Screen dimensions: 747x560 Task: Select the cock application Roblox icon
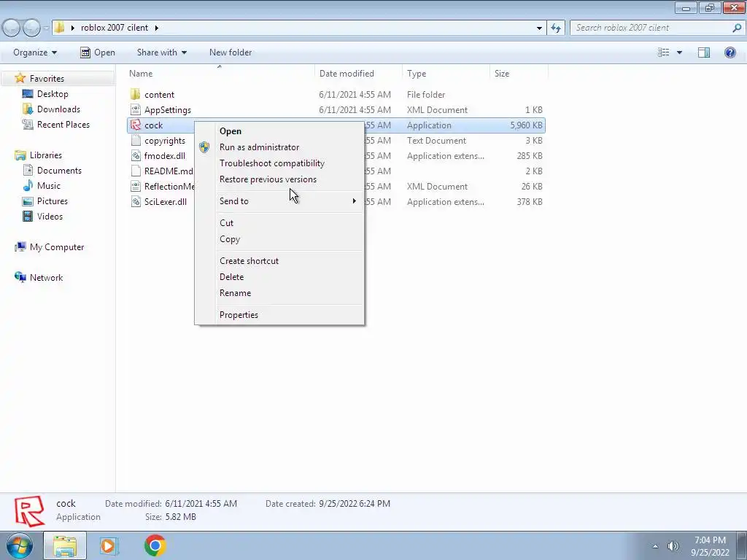(x=135, y=125)
